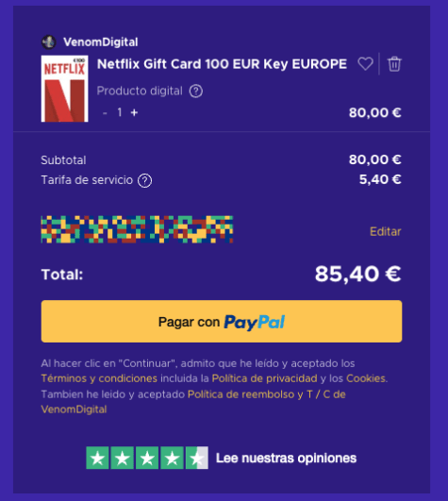The height and width of the screenshot is (501, 448).
Task: Click Tarifa de servicio info icon
Action: click(144, 181)
